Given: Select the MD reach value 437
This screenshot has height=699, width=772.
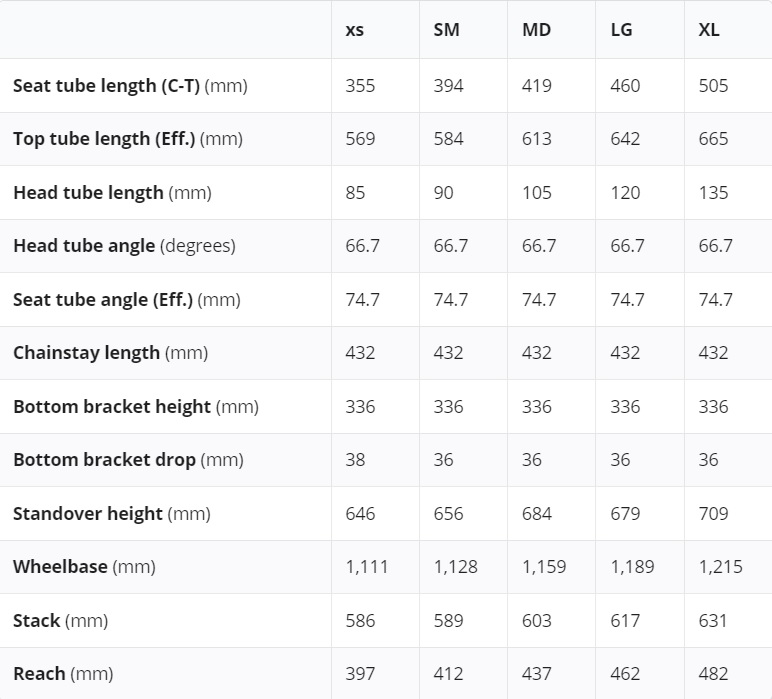Looking at the screenshot, I should pos(537,674).
